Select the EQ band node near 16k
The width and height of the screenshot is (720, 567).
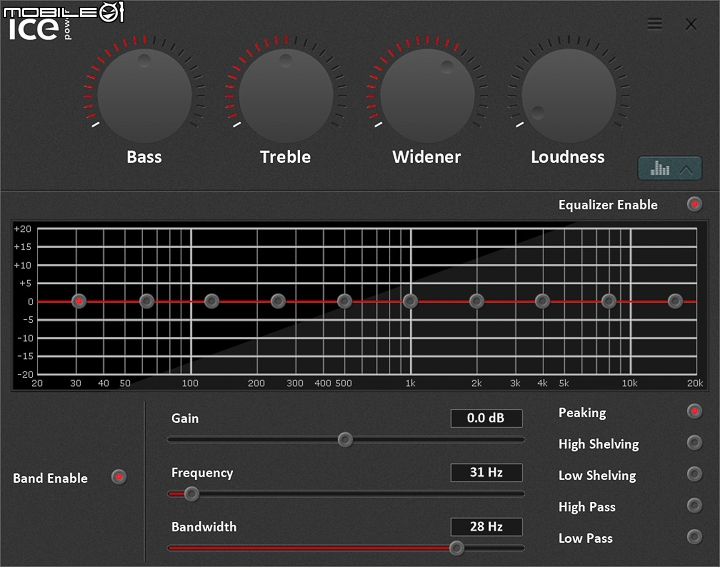[675, 301]
